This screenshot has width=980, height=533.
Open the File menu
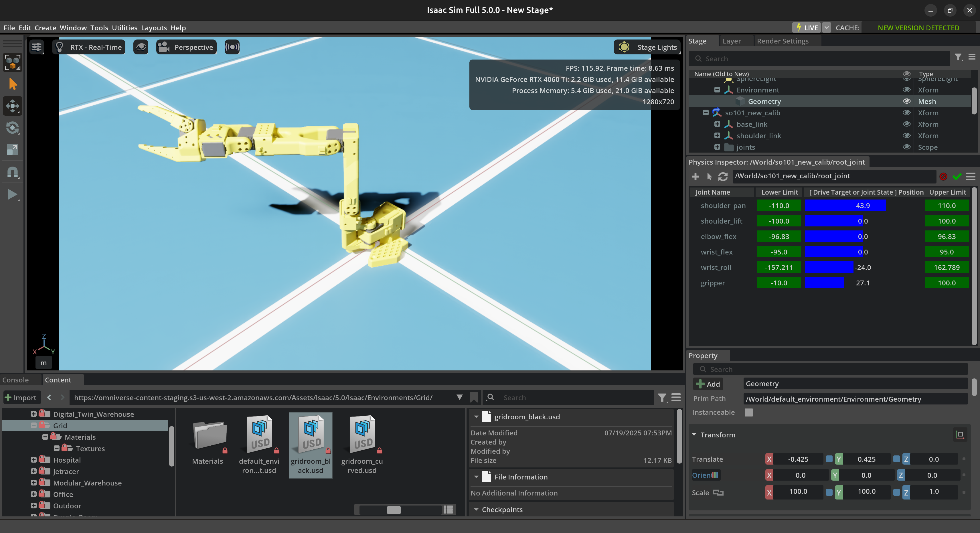click(9, 28)
